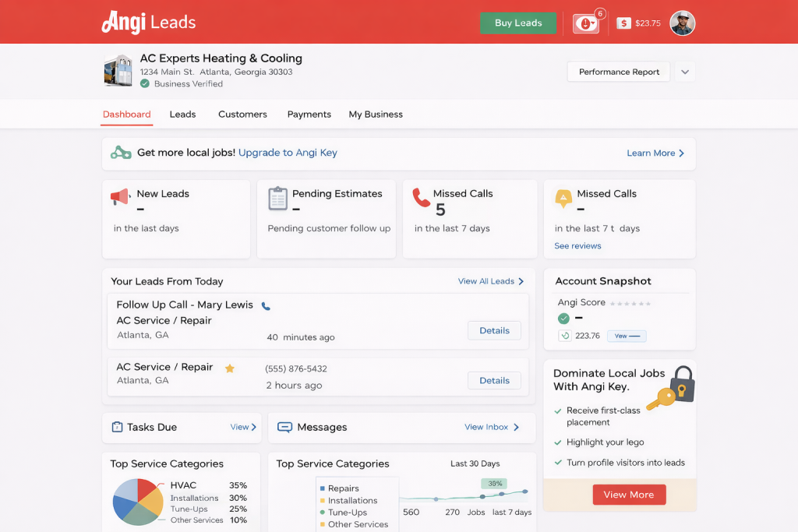
Task: Open the Customers tab
Action: point(243,115)
